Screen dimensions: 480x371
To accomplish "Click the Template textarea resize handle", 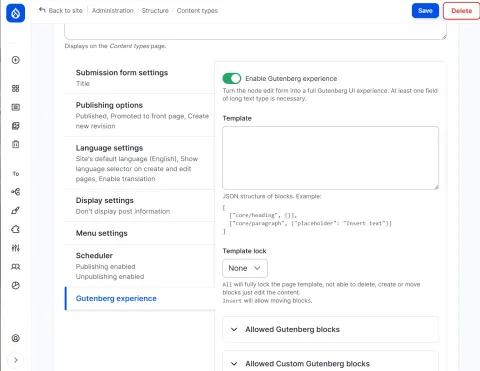I will click(436, 187).
